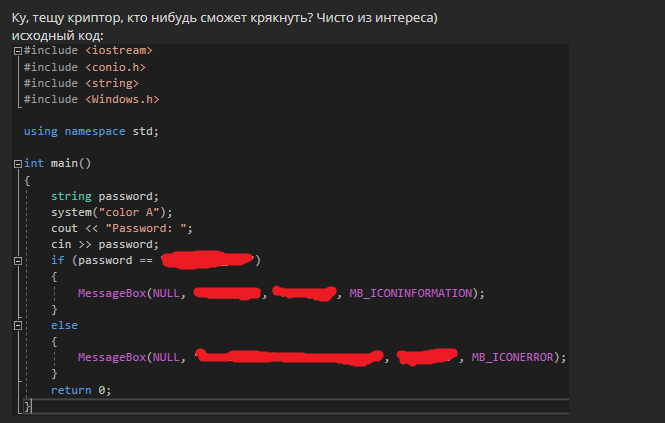Click the 'return 0;' statement

pos(81,390)
